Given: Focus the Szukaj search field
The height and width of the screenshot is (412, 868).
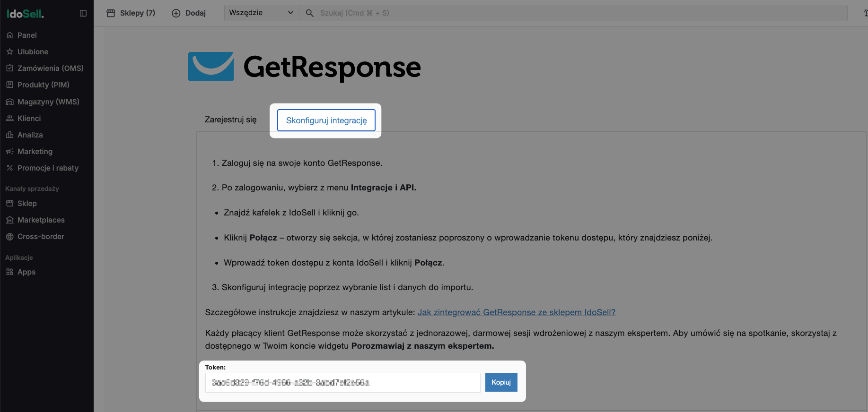Looking at the screenshot, I should coord(573,13).
